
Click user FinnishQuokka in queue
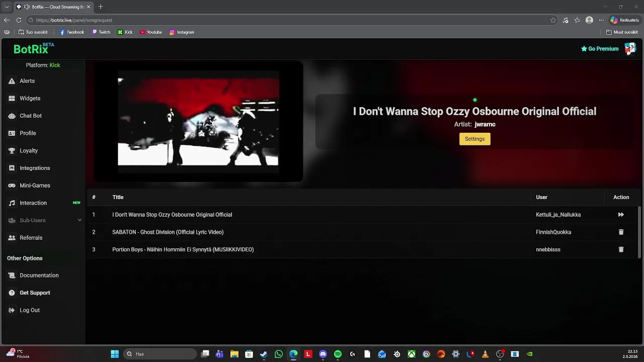point(553,232)
